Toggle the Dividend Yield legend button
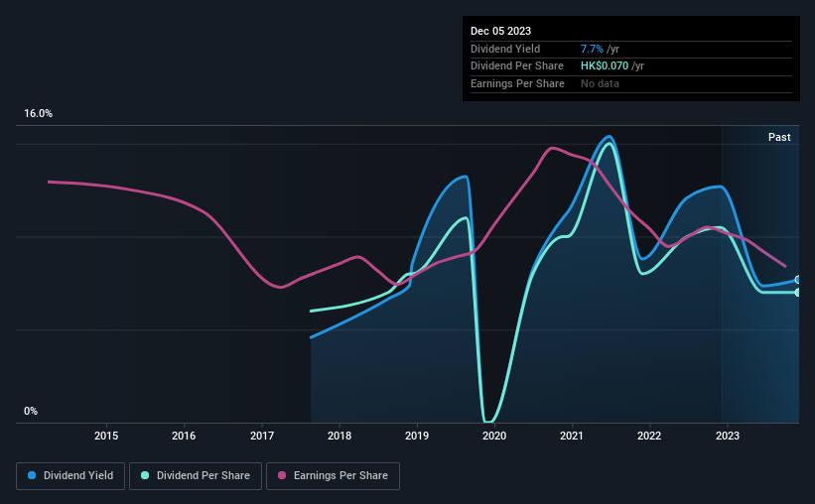This screenshot has height=504, width=815. pos(70,476)
